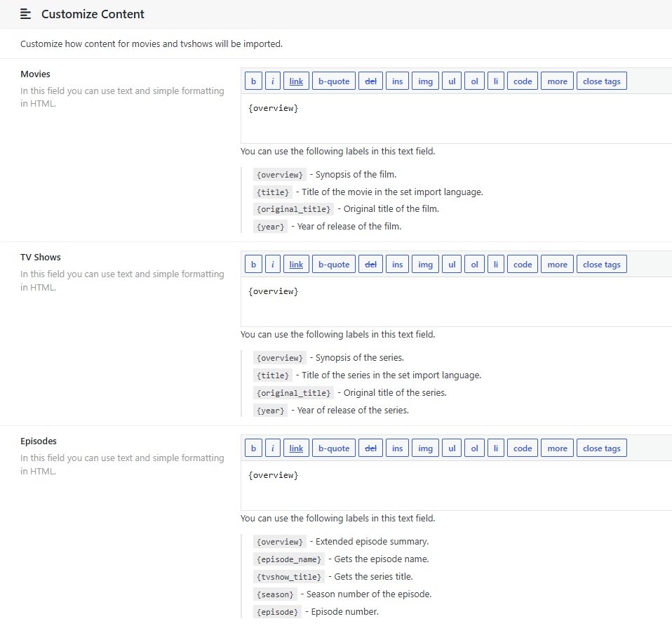The height and width of the screenshot is (626, 672).
Task: Click the {title} label under Movies
Action: 273,192
